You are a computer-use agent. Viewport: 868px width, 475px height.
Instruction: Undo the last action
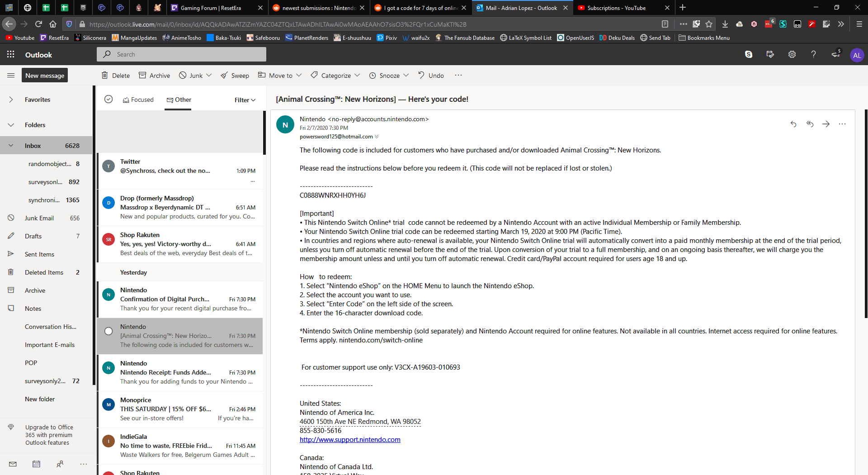(x=431, y=76)
